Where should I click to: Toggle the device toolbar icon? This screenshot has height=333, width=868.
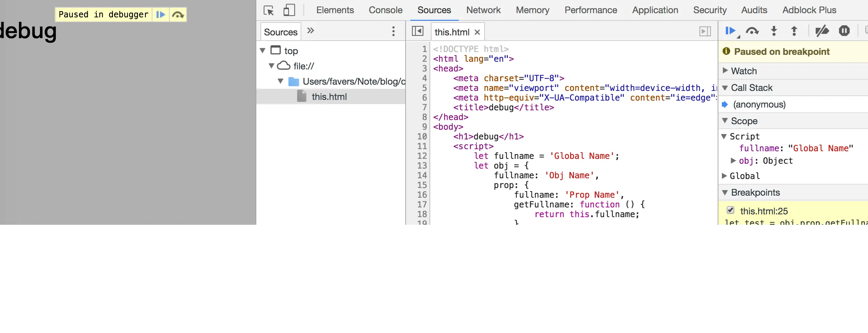289,10
